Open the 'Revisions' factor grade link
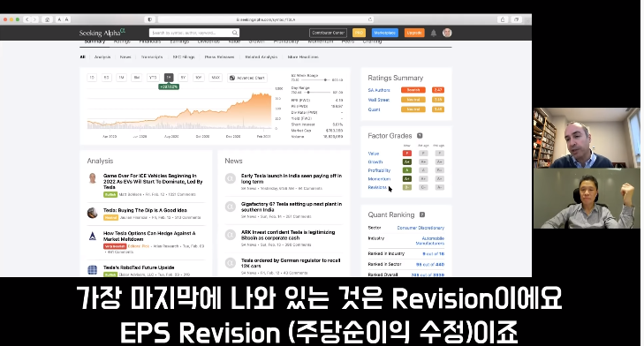The image size is (644, 346). (x=377, y=187)
